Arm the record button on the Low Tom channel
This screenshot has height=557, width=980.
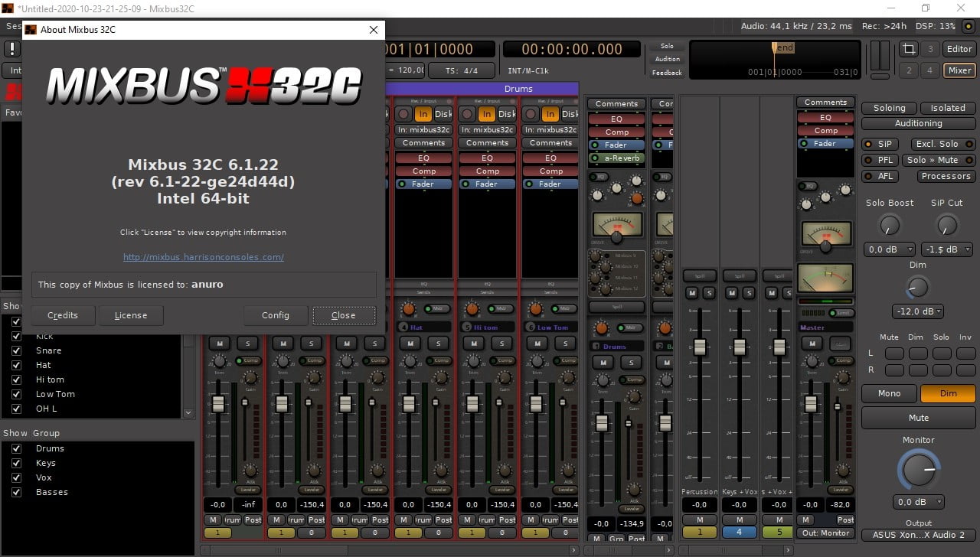pyautogui.click(x=531, y=114)
